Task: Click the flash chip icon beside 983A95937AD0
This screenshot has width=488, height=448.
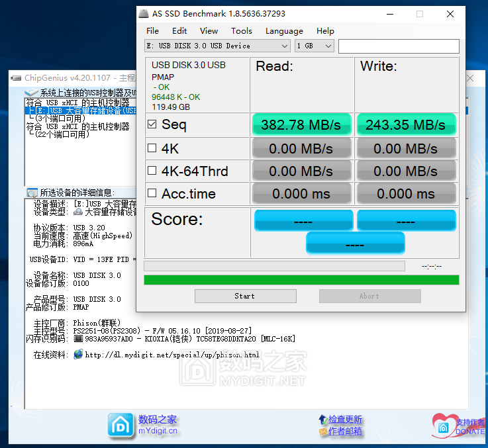Action: [x=78, y=339]
